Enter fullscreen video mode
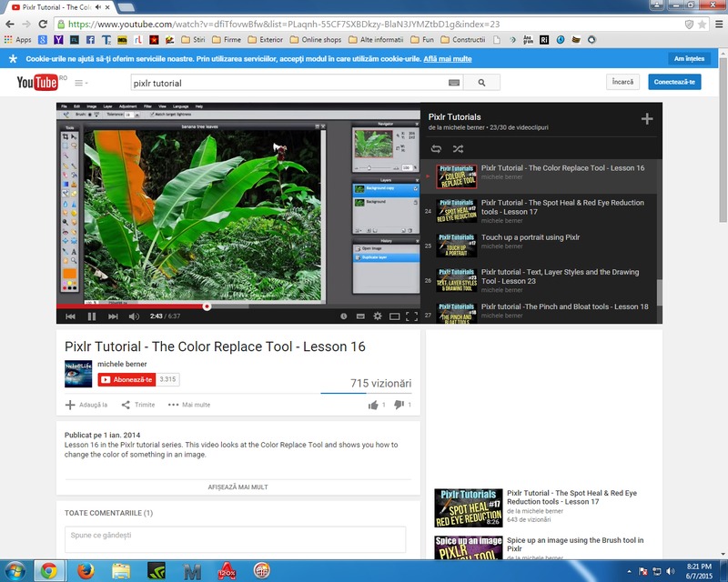728x582 pixels. [411, 316]
